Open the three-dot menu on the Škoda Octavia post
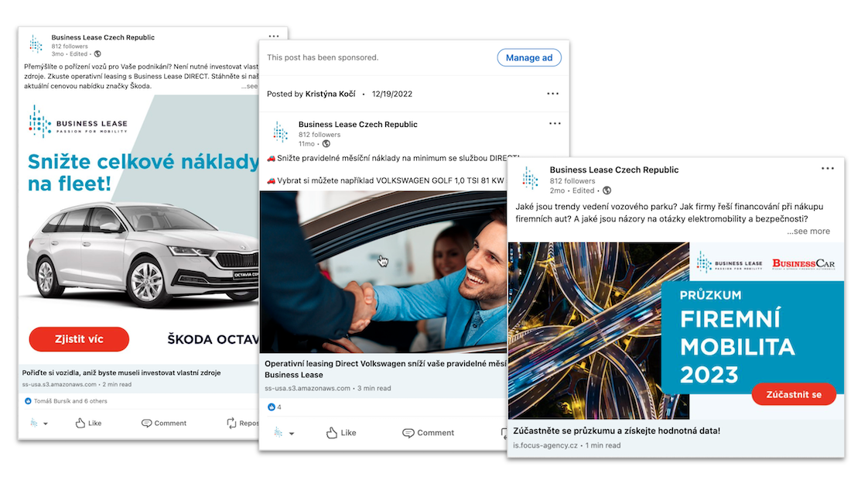Image resolution: width=868 pixels, height=484 pixels. pos(273,36)
